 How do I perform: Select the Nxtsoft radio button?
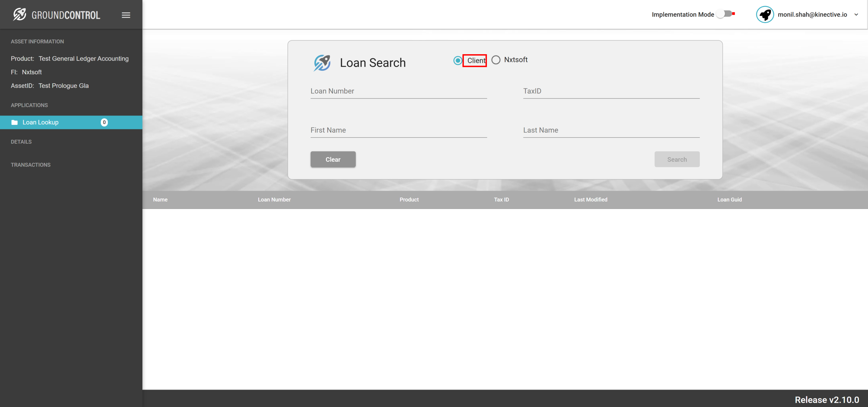[x=496, y=60]
